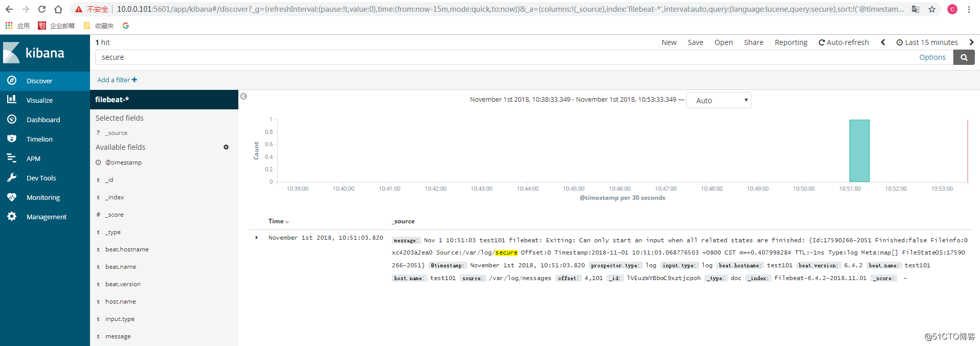Click the histogram bar at 10:51:00

pos(859,151)
